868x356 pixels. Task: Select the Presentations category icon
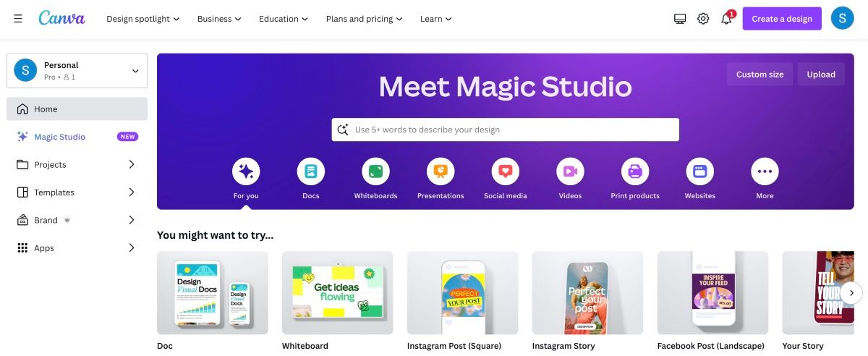pos(441,171)
